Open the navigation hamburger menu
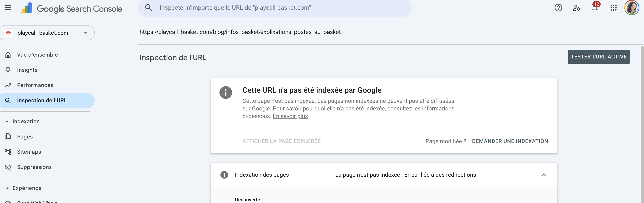Viewport: 644px width, 203px height. (x=8, y=8)
